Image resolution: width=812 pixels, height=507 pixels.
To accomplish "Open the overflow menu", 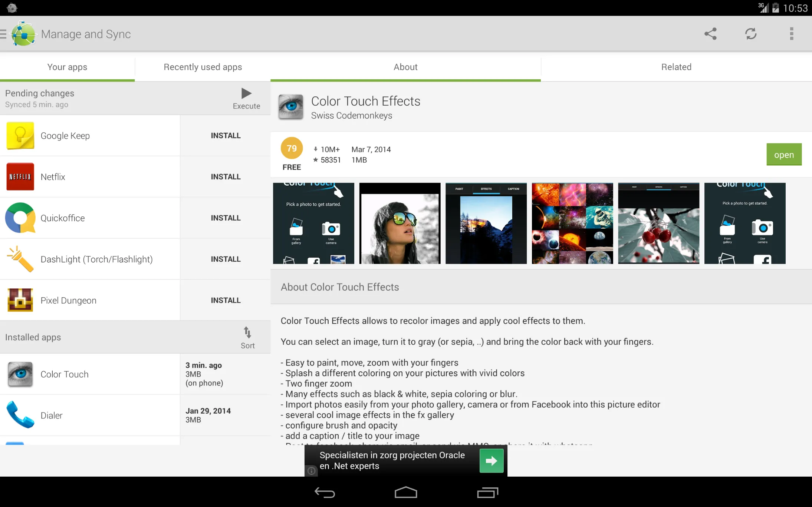I will click(x=791, y=34).
